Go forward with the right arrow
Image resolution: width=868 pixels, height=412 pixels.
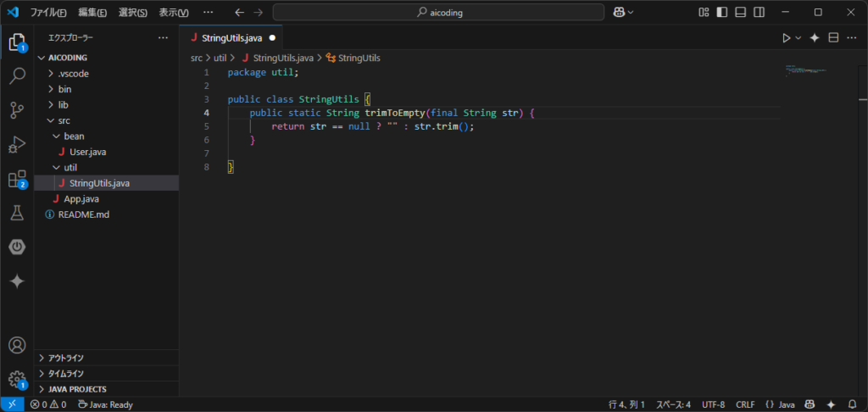[x=258, y=12]
